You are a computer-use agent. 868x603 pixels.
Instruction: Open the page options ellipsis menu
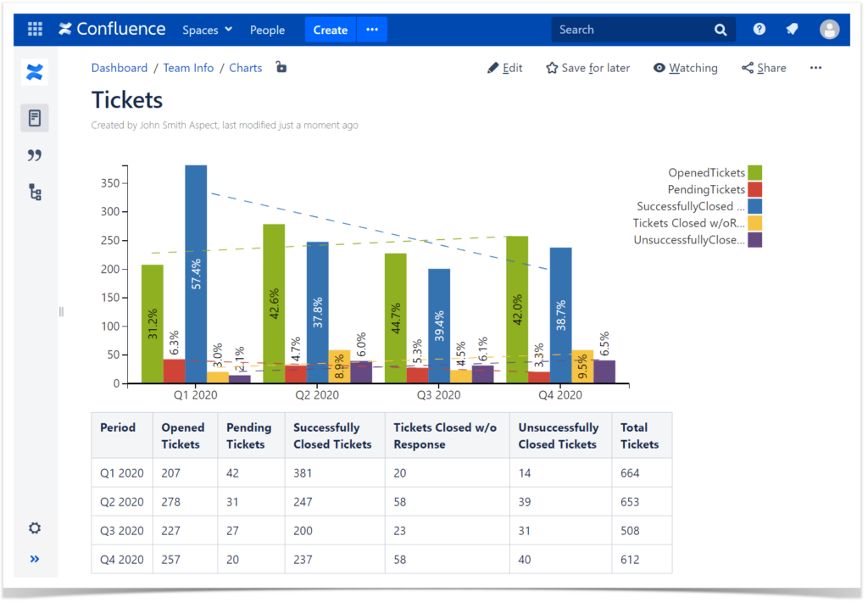tap(815, 67)
